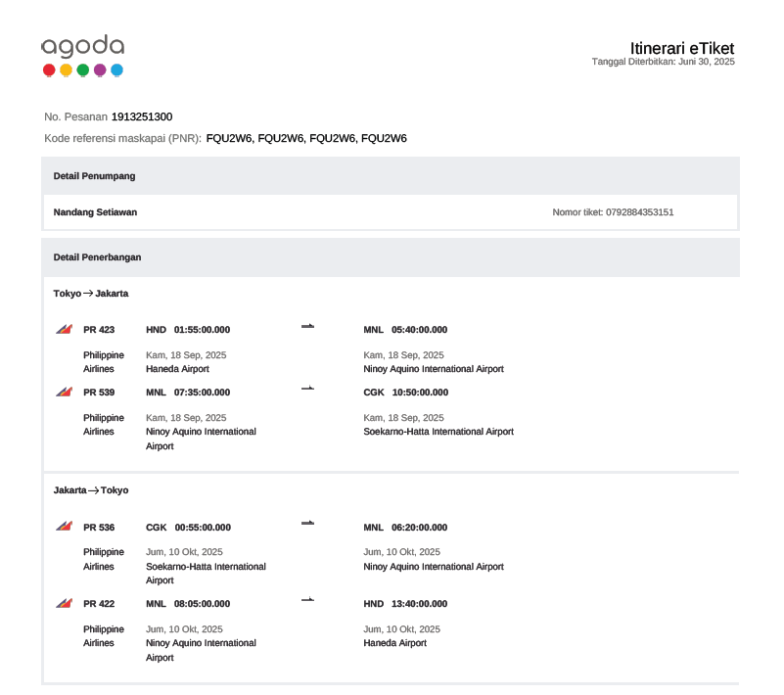Select the Detail Penumpang section header
This screenshot has height=695, width=784.
pos(95,176)
